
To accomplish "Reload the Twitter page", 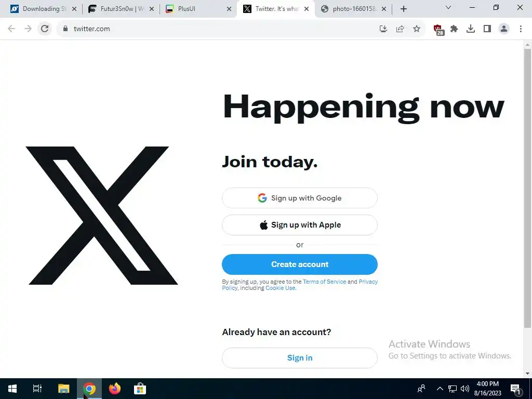I will point(45,29).
